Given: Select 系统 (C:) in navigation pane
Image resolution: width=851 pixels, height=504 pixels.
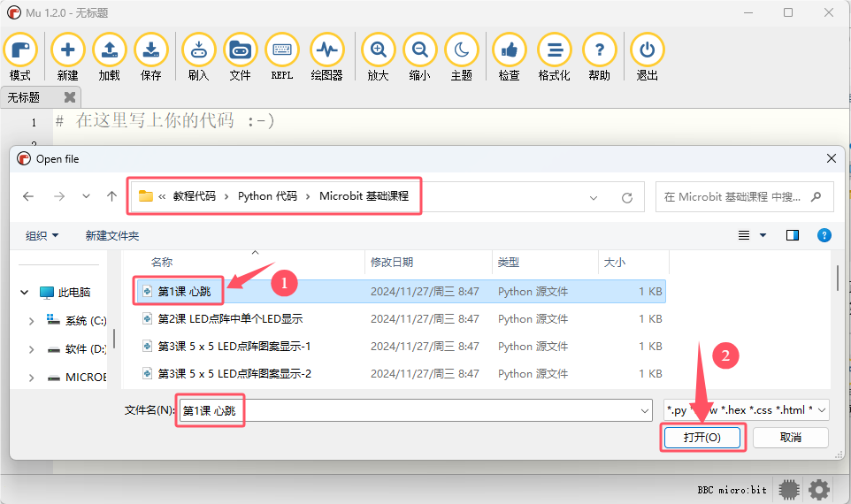Looking at the screenshot, I should pyautogui.click(x=77, y=321).
